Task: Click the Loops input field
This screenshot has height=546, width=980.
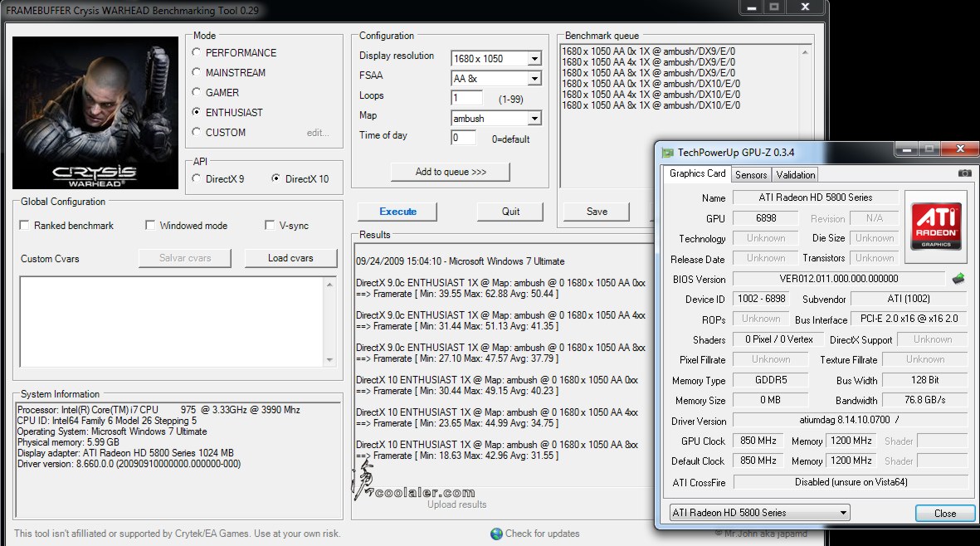Action: pos(466,98)
